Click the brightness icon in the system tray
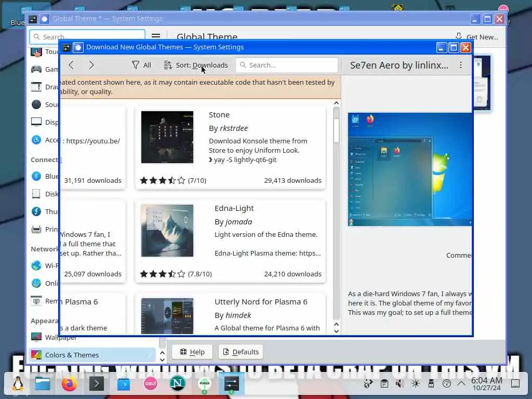532x399 pixels. tap(415, 384)
